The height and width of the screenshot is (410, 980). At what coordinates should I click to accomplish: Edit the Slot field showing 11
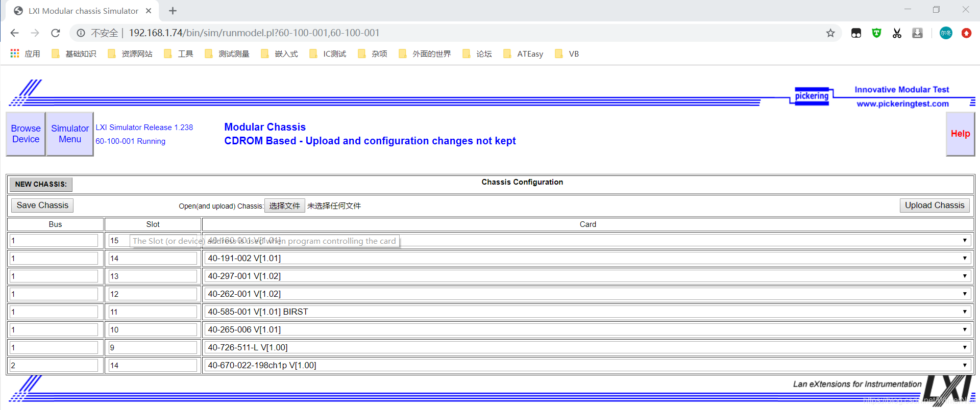[153, 312]
